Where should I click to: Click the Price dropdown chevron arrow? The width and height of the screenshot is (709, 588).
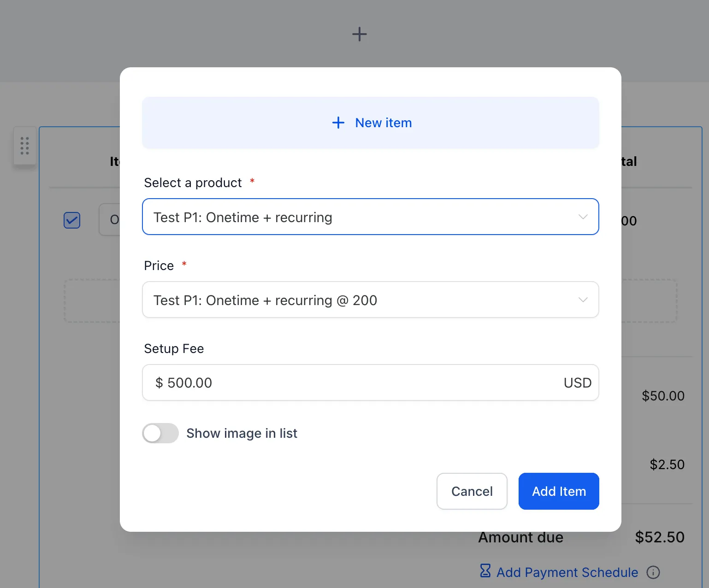583,300
